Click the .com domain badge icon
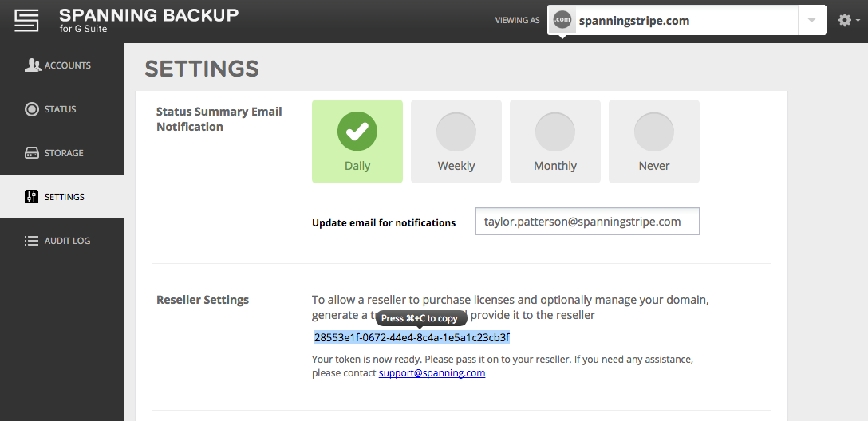The height and width of the screenshot is (421, 868). coord(562,21)
